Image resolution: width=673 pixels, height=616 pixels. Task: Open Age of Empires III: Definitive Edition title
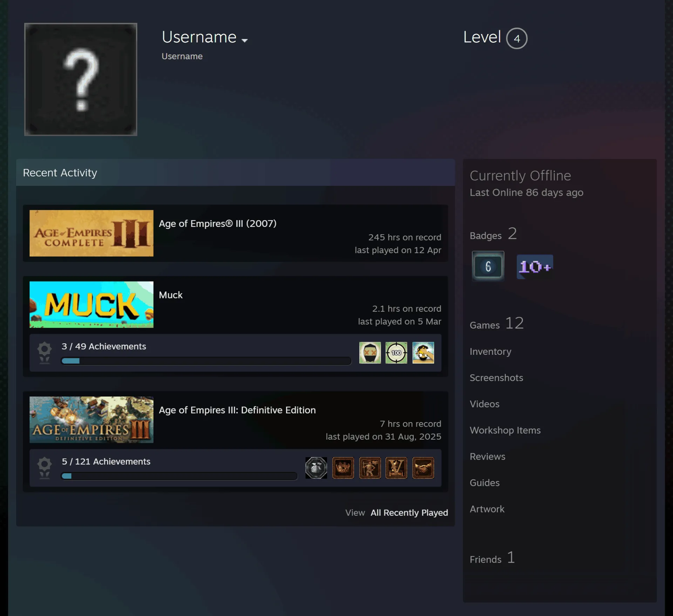click(237, 410)
